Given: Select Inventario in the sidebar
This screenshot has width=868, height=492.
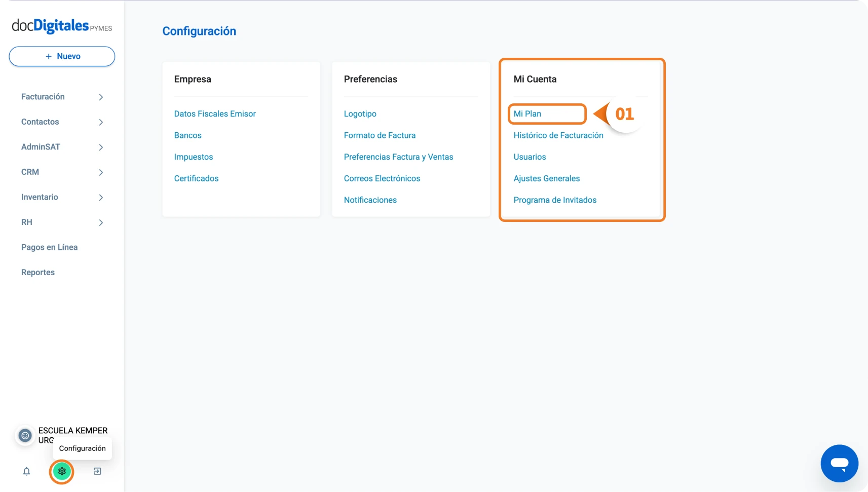Looking at the screenshot, I should pyautogui.click(x=40, y=197).
